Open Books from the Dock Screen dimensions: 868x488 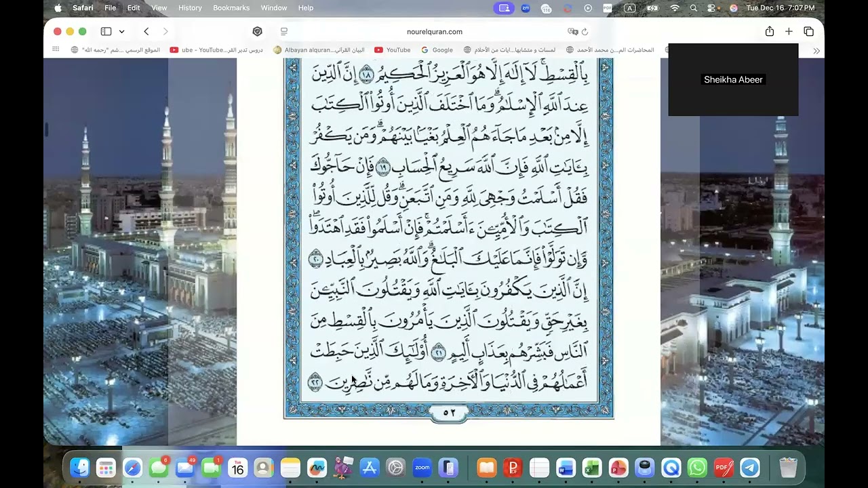[x=486, y=468]
